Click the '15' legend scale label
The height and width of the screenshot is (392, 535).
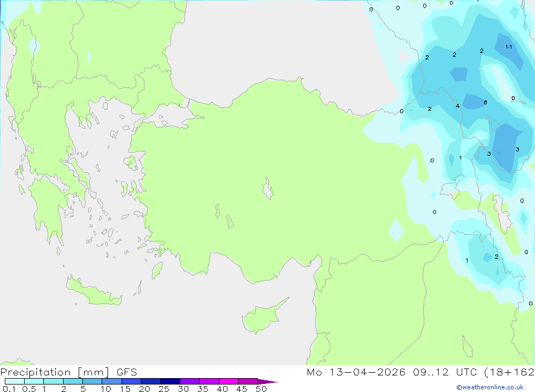pos(125,389)
